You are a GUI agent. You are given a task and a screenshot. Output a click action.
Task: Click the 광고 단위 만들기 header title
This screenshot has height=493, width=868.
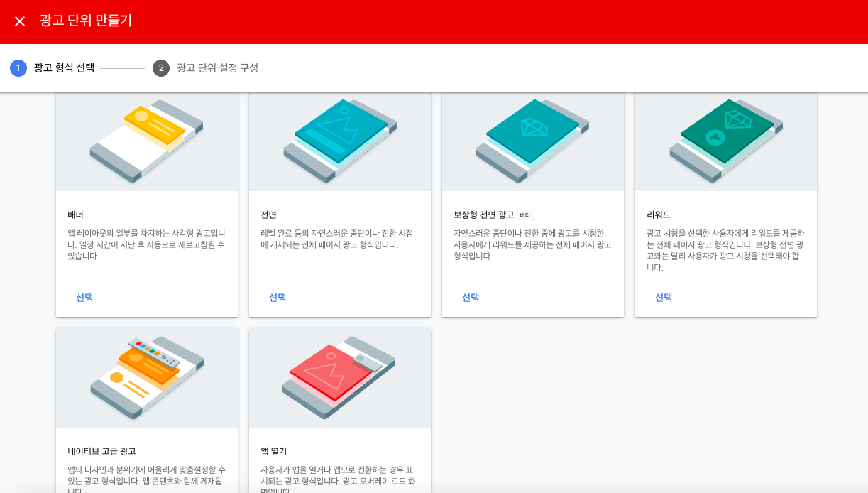(x=86, y=21)
